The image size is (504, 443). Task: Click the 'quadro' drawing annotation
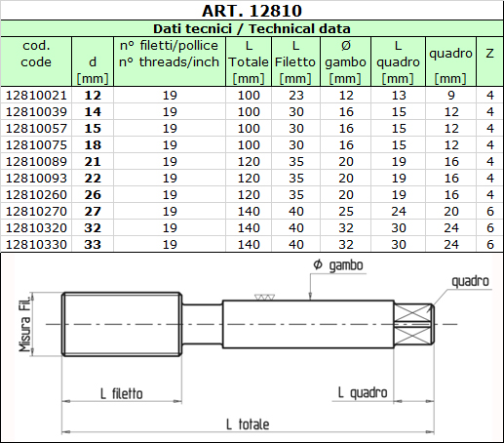tap(470, 281)
